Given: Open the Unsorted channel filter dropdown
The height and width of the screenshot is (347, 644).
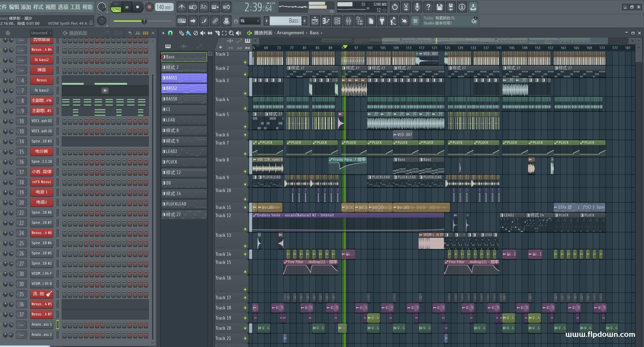Looking at the screenshot, I should (41, 33).
